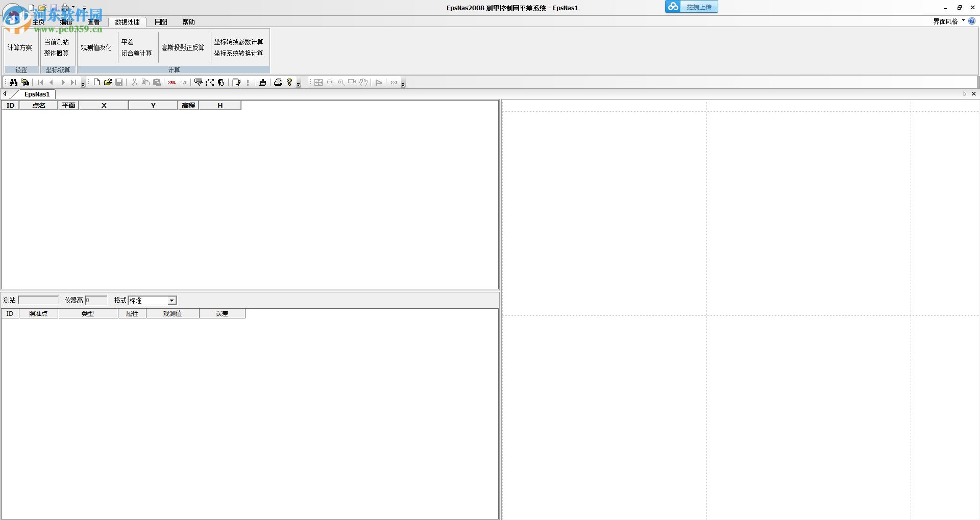Click the DXF export icon
This screenshot has width=980, height=520.
click(x=394, y=82)
